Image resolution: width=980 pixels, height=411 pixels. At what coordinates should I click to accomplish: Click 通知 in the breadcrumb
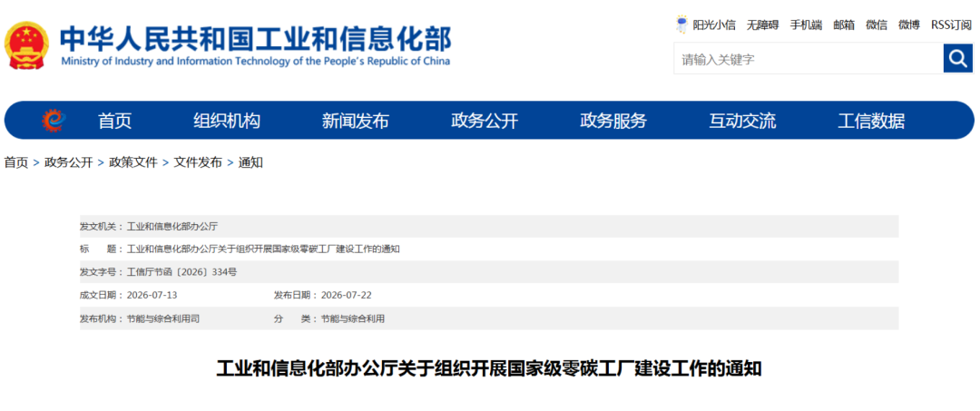(250, 162)
